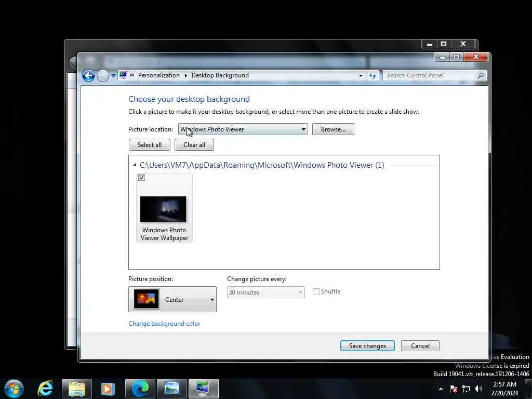Click Select all button
Viewport: 532px width, 399px height.
point(149,145)
